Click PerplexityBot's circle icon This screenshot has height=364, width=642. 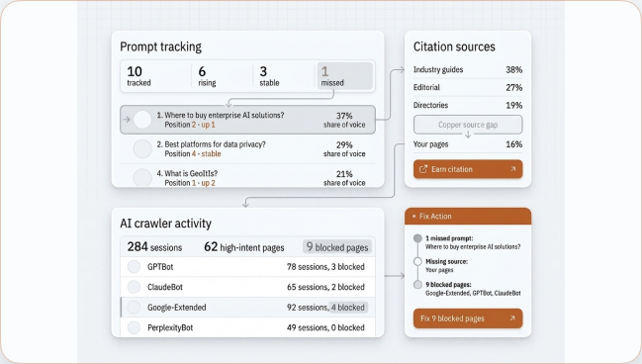134,327
